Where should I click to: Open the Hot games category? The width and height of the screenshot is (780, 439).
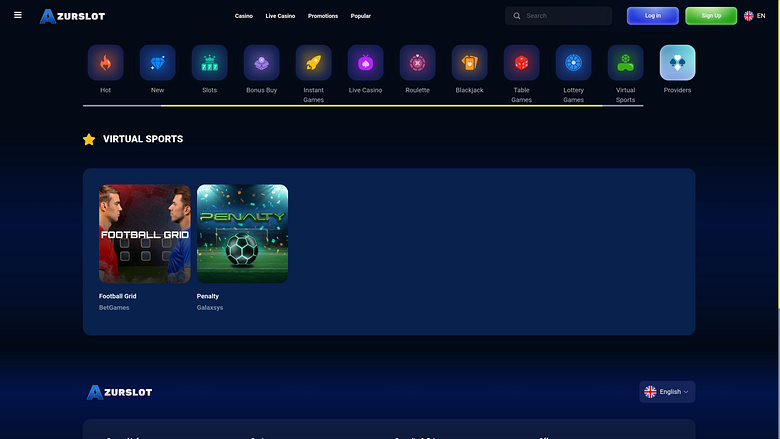[105, 63]
